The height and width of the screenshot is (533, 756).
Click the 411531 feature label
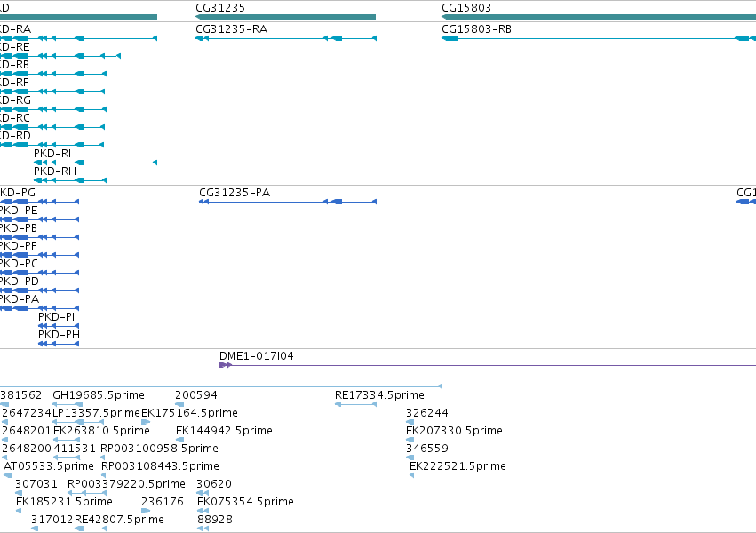[x=75, y=449]
